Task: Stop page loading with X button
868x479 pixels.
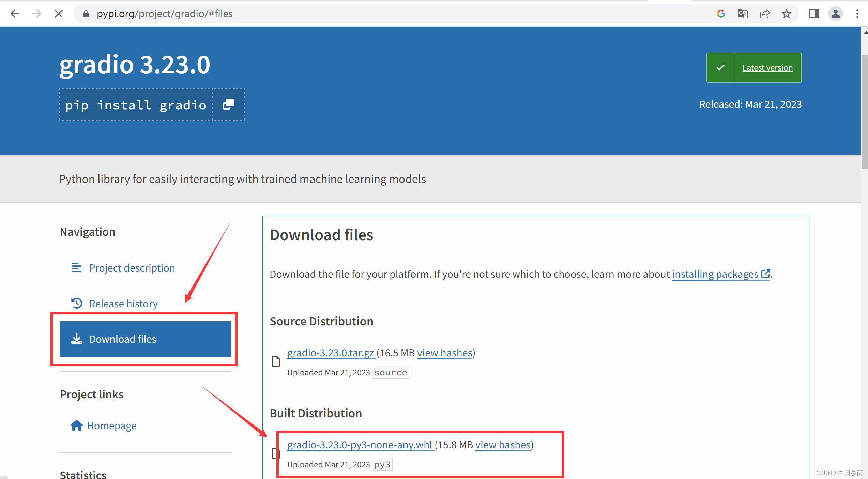Action: [59, 14]
